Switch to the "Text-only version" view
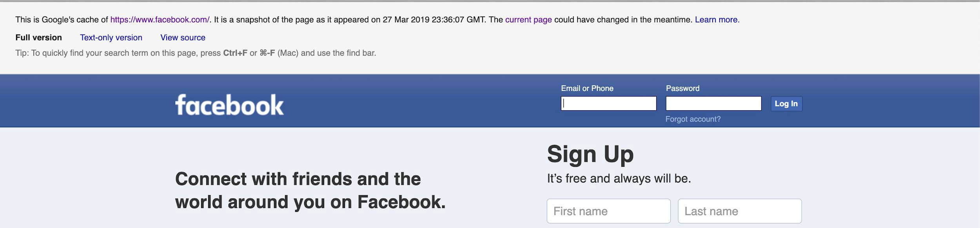 [x=111, y=38]
